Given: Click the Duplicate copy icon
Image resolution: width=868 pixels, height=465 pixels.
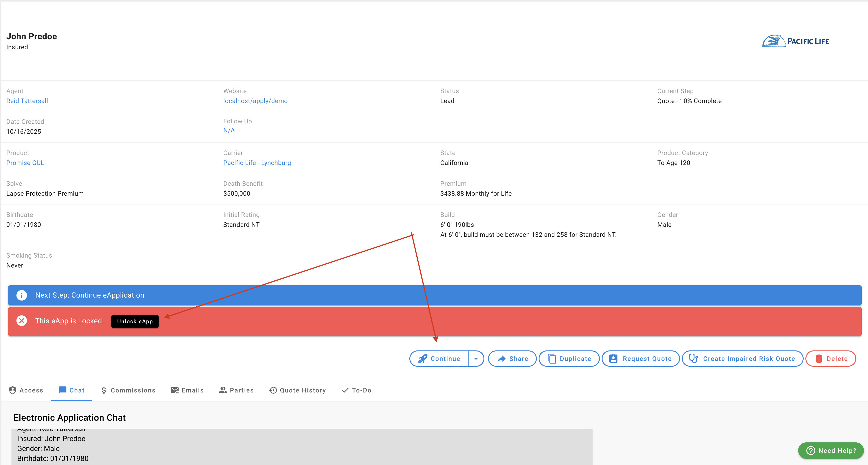Looking at the screenshot, I should click(x=552, y=359).
